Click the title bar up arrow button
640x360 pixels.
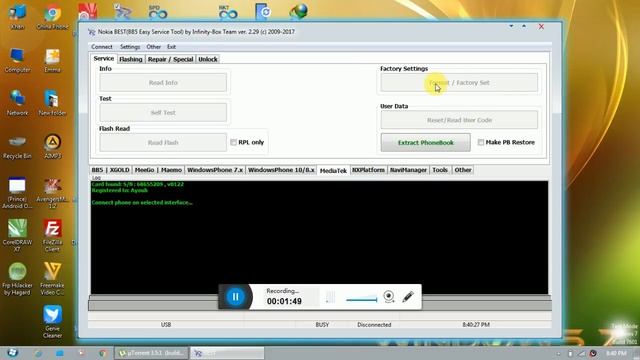click(x=524, y=26)
